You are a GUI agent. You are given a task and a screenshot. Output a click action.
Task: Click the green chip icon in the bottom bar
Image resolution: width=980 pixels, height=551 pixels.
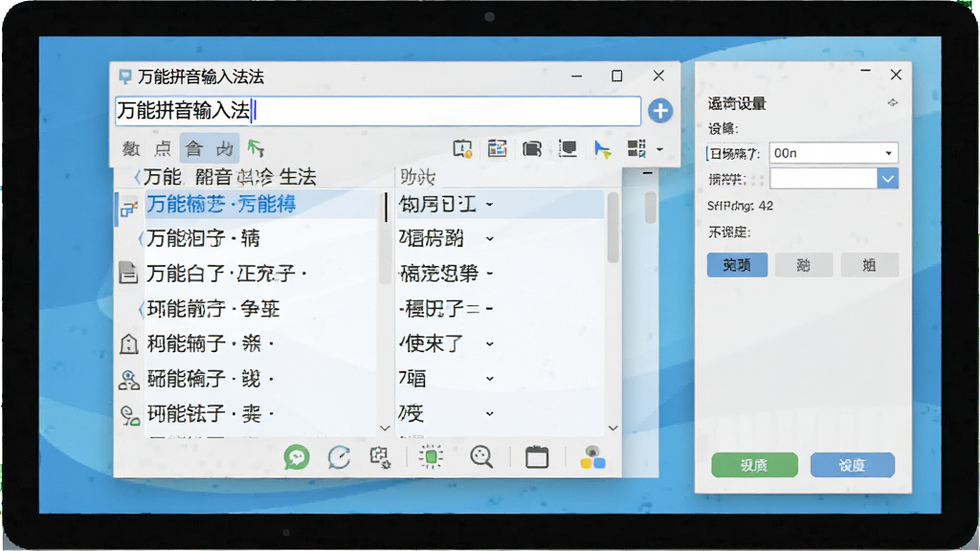(x=431, y=457)
